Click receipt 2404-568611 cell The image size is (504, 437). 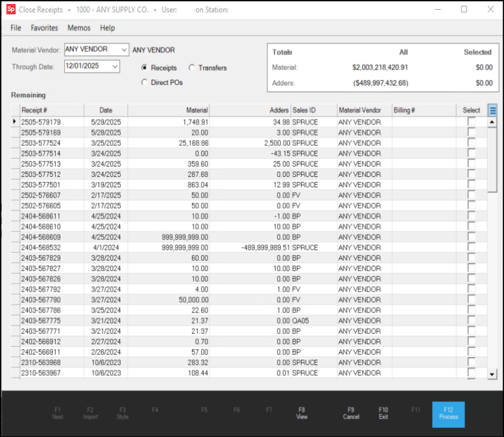click(52, 216)
